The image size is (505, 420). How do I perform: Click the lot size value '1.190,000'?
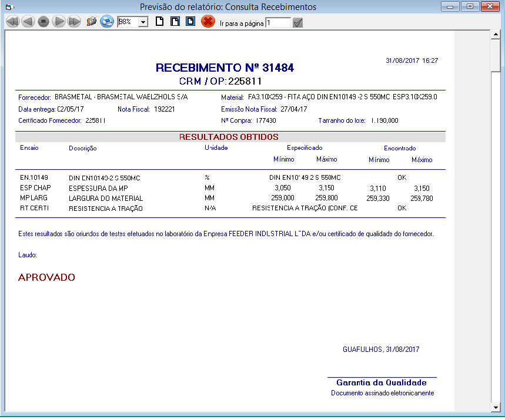[x=385, y=120]
